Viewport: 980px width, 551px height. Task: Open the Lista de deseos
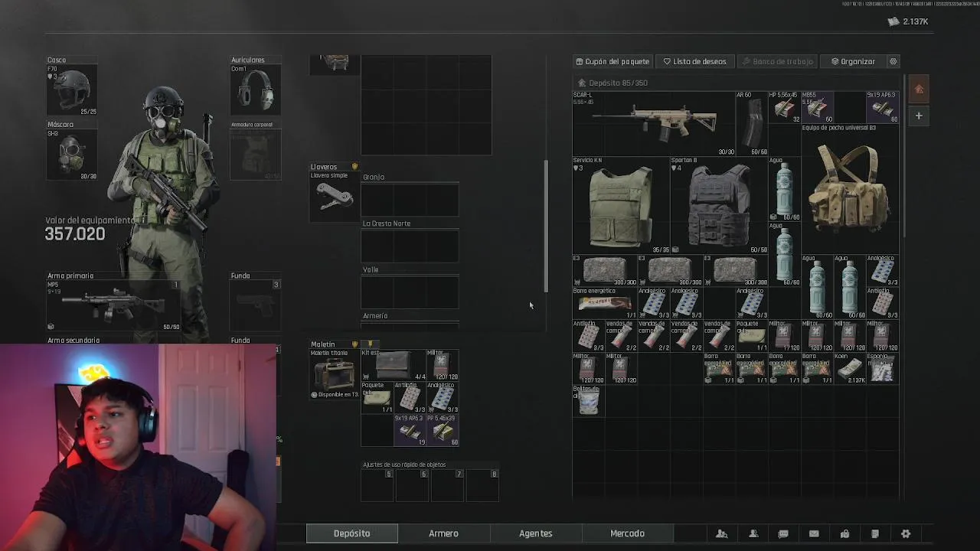tap(695, 61)
